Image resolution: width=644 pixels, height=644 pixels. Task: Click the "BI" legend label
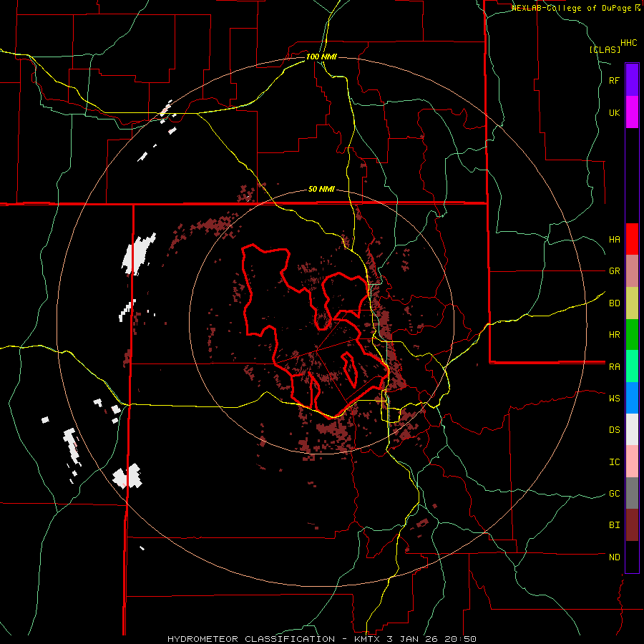coord(614,525)
